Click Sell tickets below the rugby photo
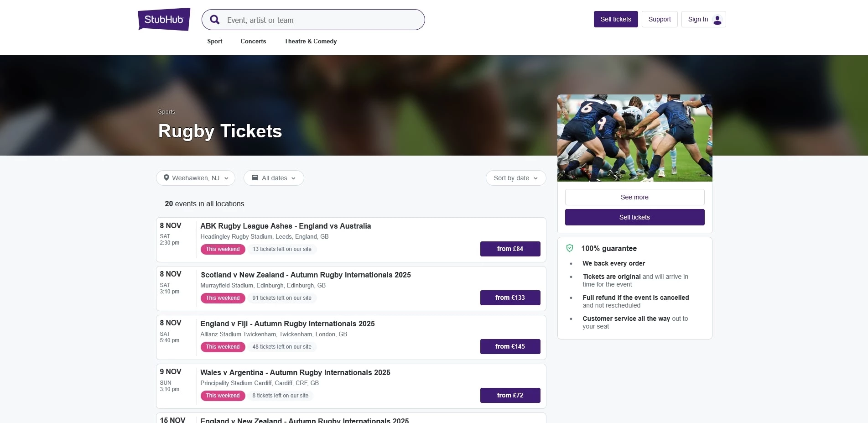This screenshot has width=868, height=423. [634, 217]
